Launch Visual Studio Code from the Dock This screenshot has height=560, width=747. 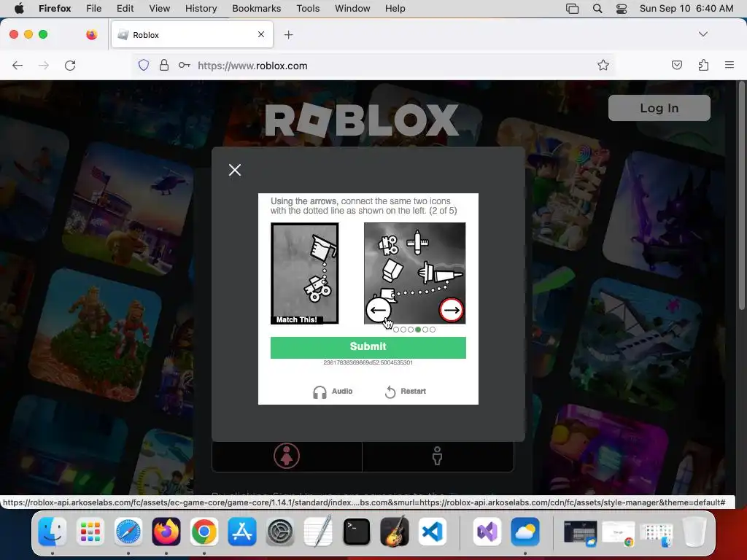433,532
